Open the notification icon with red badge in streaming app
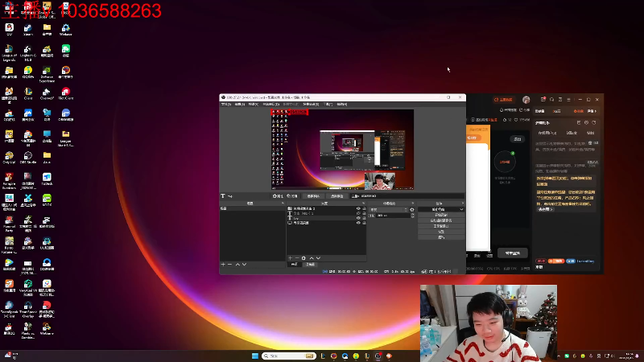Screen dimensions: 644x362 point(543,99)
